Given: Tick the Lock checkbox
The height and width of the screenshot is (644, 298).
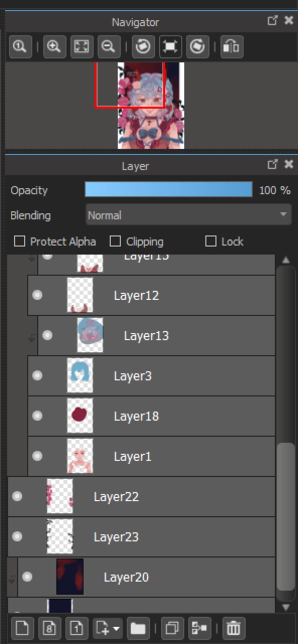Looking at the screenshot, I should point(211,241).
